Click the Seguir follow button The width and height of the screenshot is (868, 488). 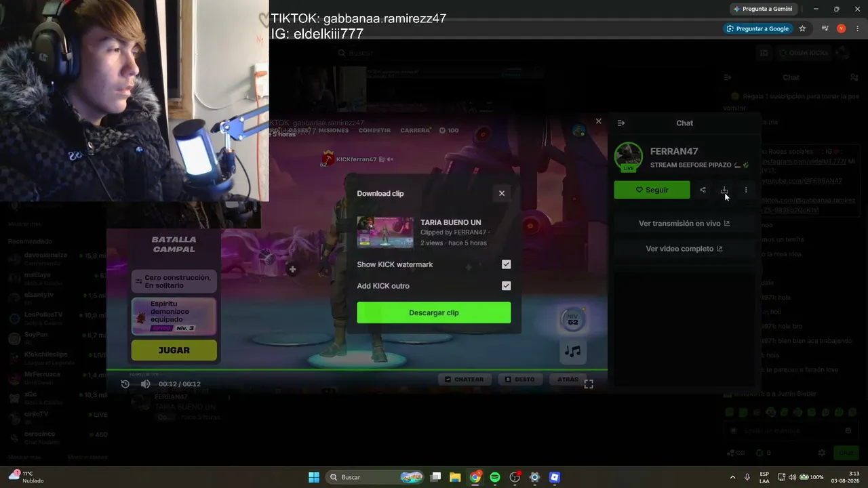652,190
